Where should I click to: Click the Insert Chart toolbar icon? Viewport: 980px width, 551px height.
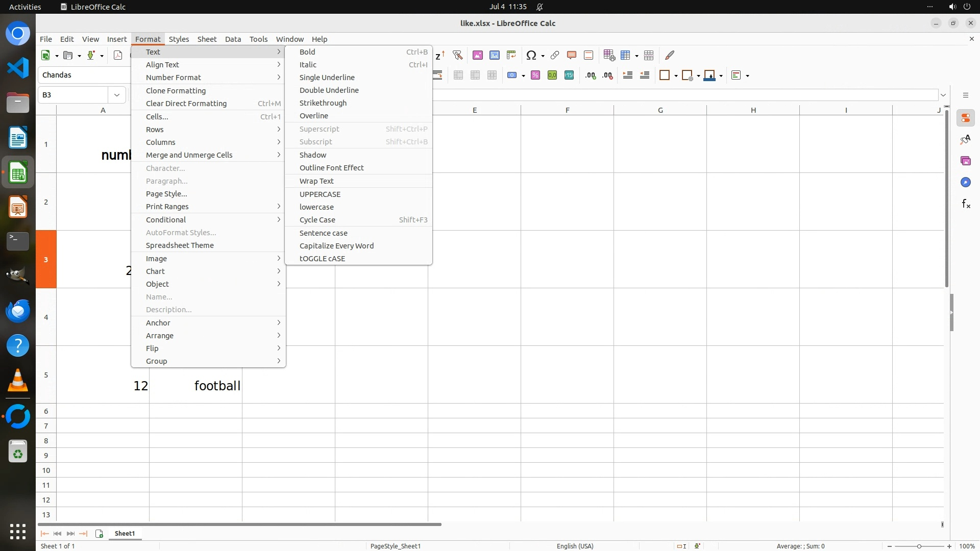[495, 55]
